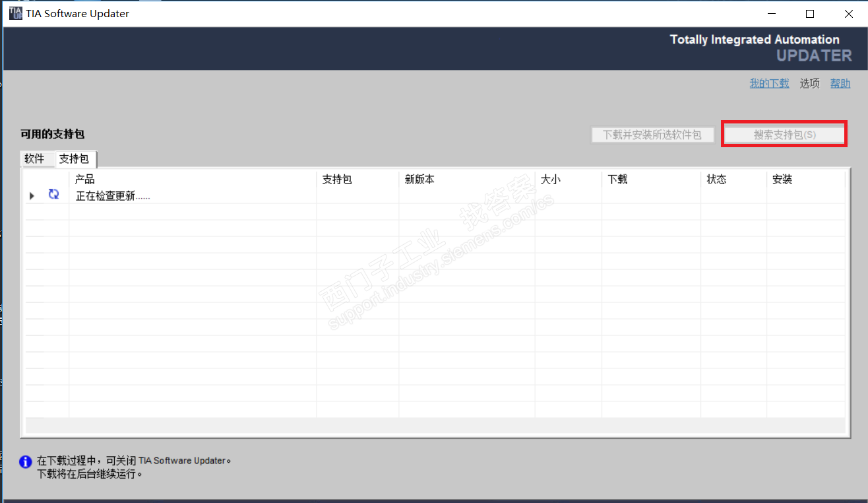Click the 产品 column header
This screenshot has width=868, height=503.
point(193,180)
